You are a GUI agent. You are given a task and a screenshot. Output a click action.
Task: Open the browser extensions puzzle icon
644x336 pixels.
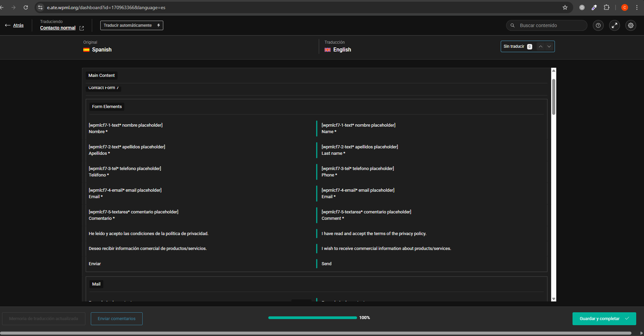(606, 7)
